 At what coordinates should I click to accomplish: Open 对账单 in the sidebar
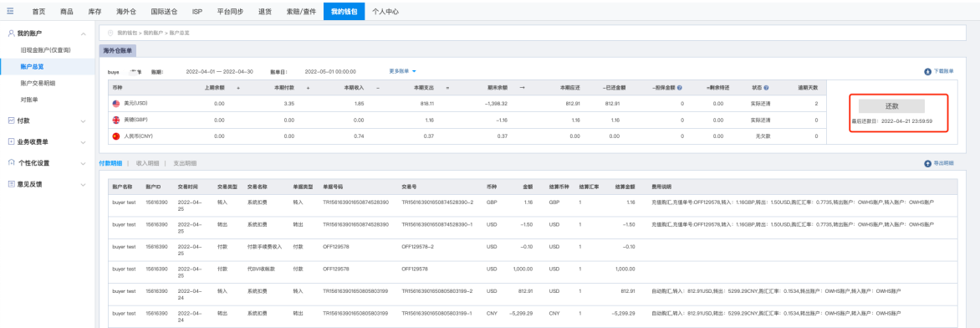(x=29, y=100)
